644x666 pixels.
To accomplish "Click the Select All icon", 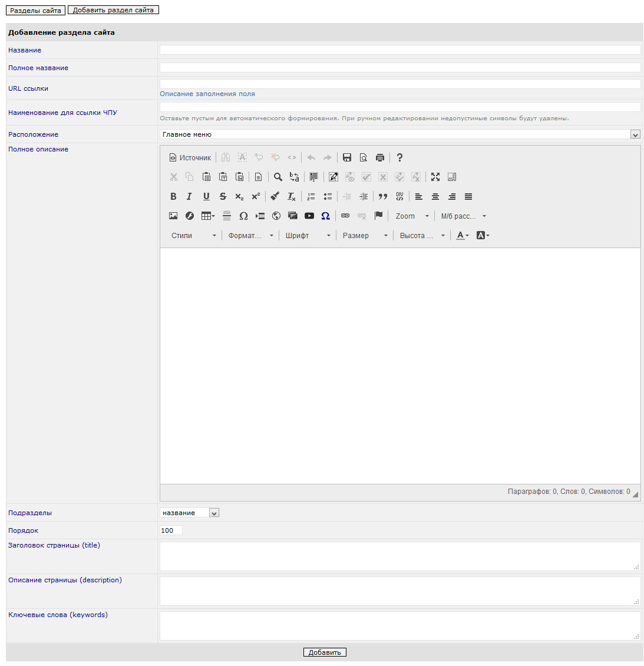I will [313, 177].
